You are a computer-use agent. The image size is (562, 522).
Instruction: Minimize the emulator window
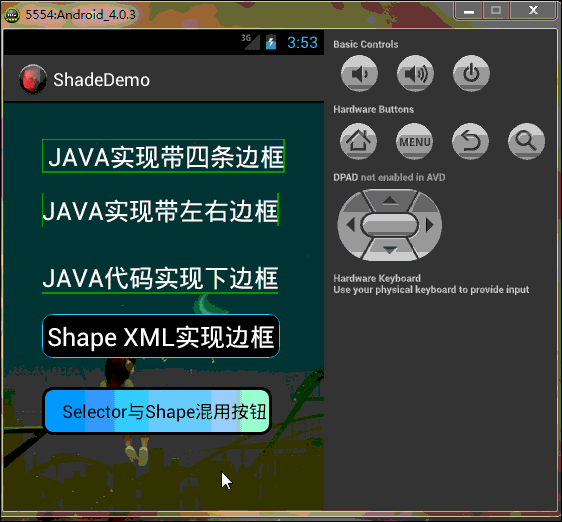[468, 11]
